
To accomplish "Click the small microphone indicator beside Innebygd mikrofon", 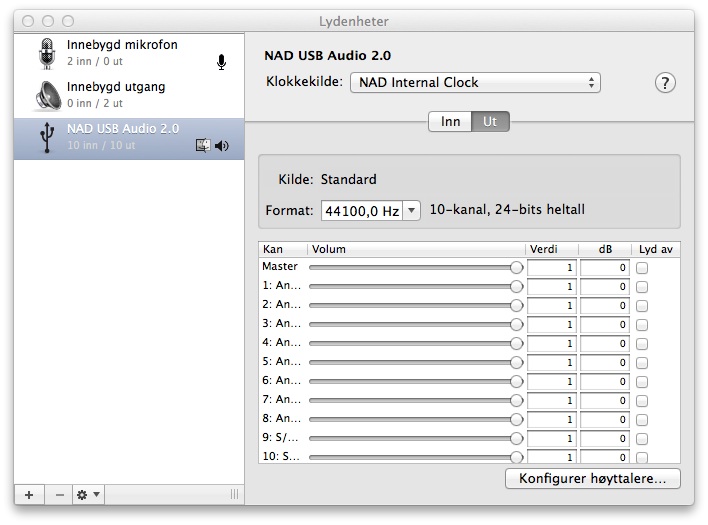I will pyautogui.click(x=221, y=62).
